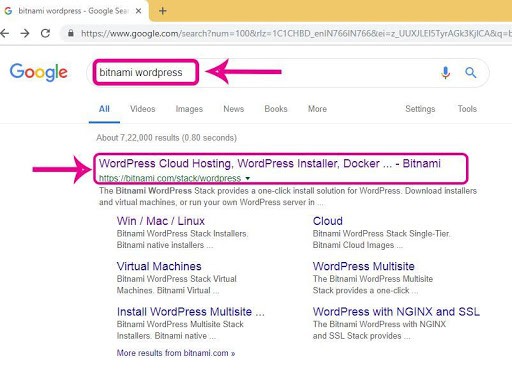This screenshot has width=512, height=370.
Task: Switch to the Images tab
Action: [189, 109]
